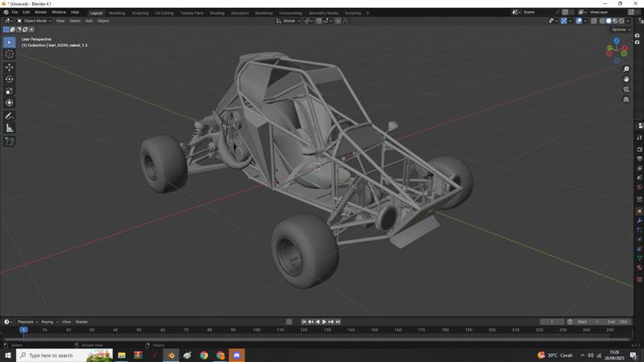Viewport: 644px width, 362px height.
Task: Open Global transform orientation dropdown
Action: click(288, 21)
